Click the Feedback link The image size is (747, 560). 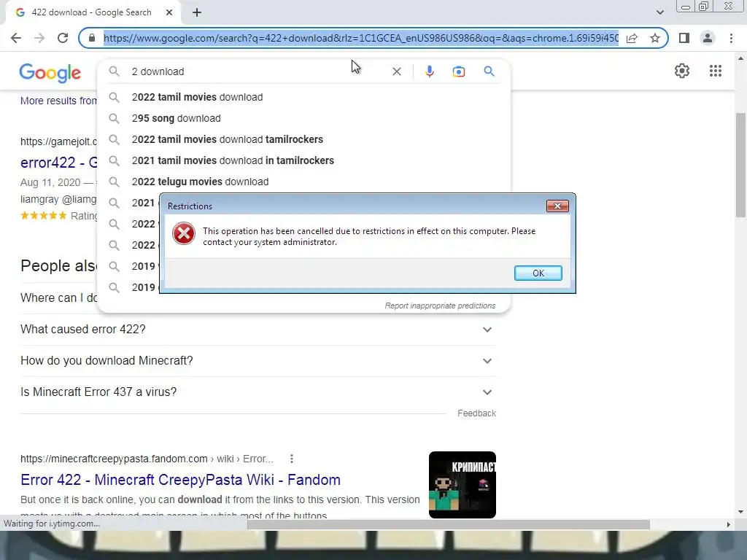tap(476, 413)
